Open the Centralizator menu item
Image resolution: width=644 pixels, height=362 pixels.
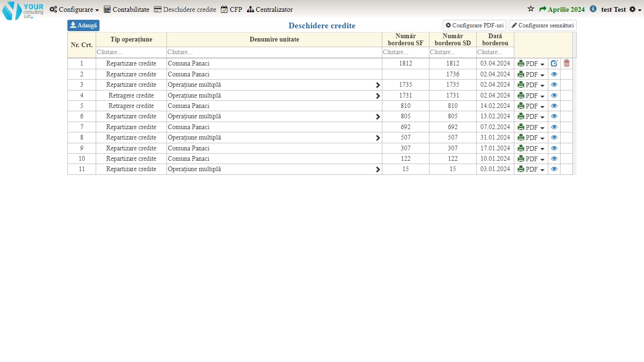pos(270,9)
